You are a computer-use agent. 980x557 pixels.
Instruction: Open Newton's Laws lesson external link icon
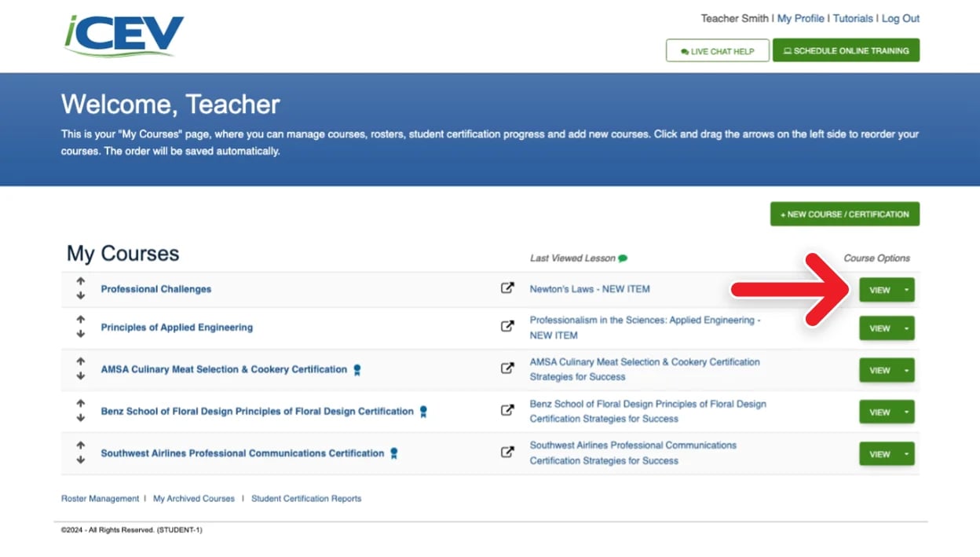pyautogui.click(x=507, y=288)
